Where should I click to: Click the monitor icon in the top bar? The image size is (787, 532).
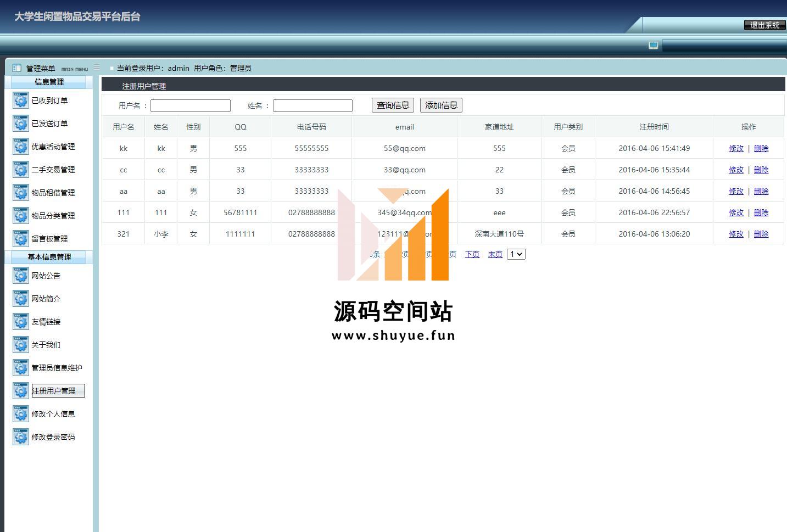click(x=653, y=45)
